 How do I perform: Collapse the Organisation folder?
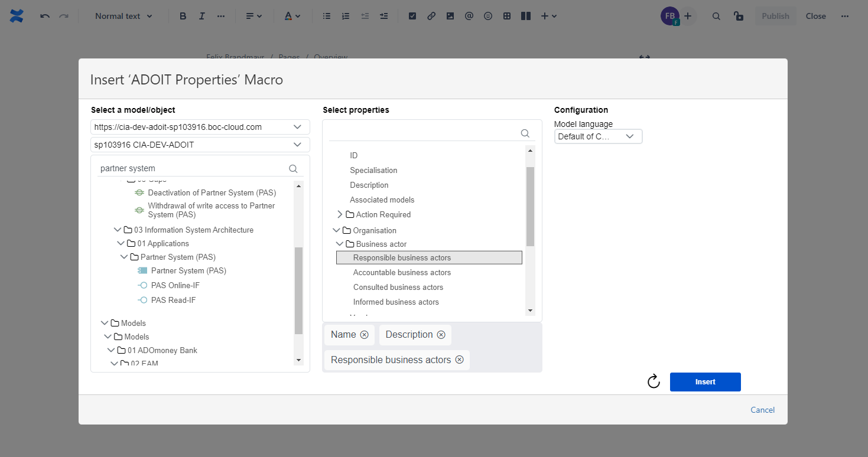pyautogui.click(x=337, y=230)
